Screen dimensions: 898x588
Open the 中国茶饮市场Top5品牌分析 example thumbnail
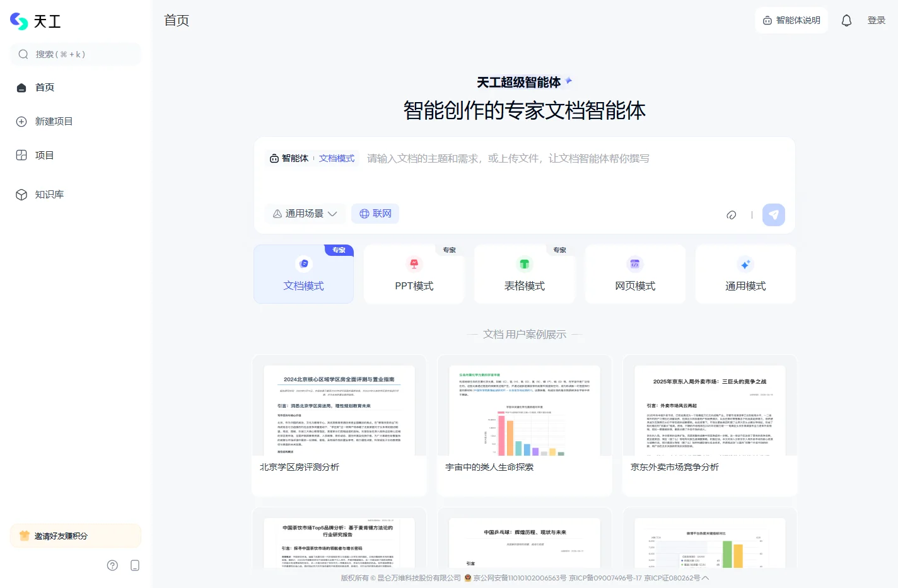pyautogui.click(x=339, y=542)
